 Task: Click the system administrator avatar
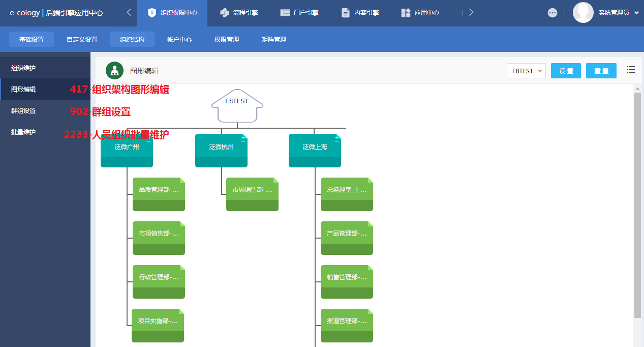point(583,13)
